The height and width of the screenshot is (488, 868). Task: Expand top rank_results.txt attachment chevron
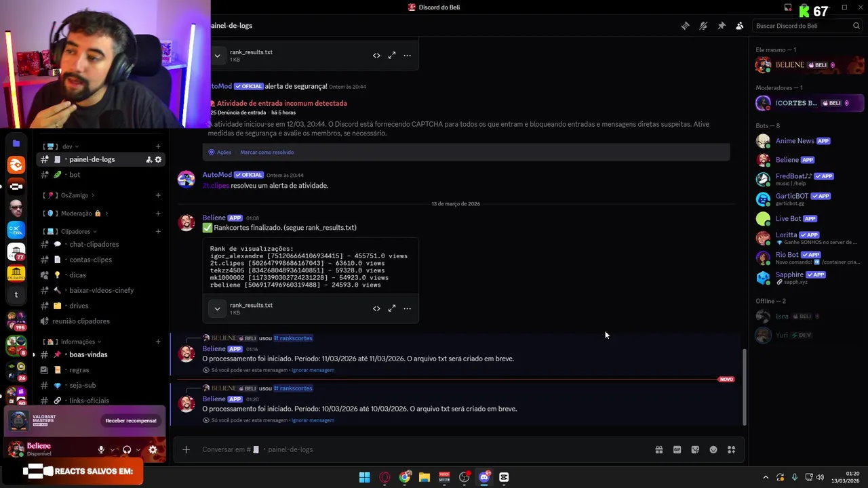click(x=217, y=56)
